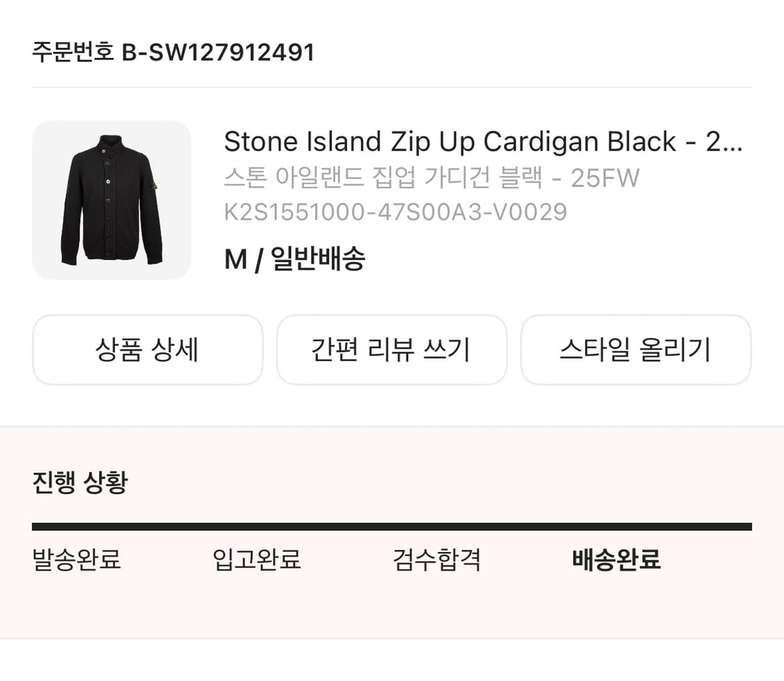Image resolution: width=784 pixels, height=681 pixels.
Task: Select the 입고완료 progress step
Action: pyautogui.click(x=256, y=559)
